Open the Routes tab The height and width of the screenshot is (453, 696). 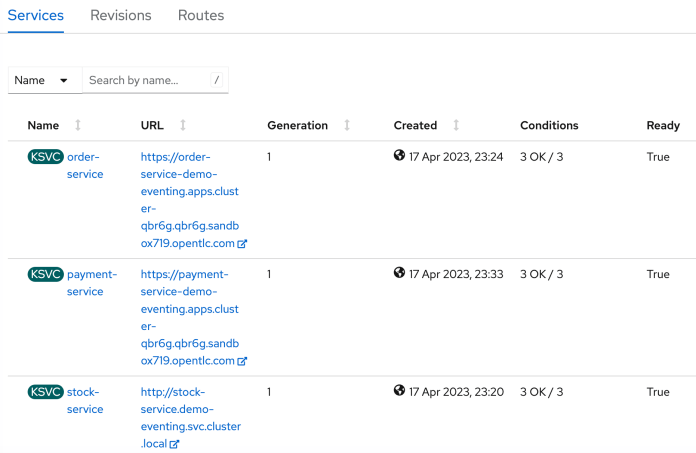tap(201, 16)
